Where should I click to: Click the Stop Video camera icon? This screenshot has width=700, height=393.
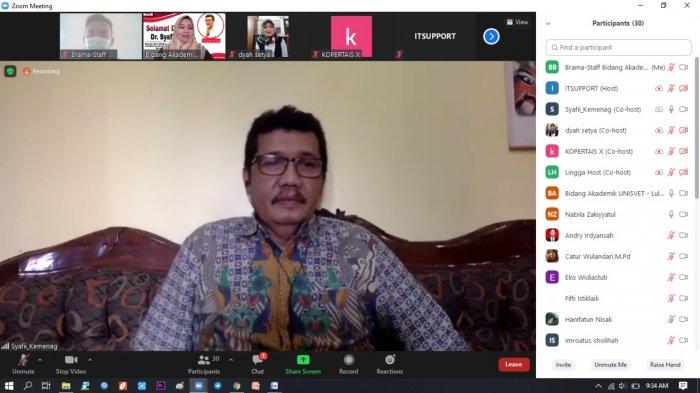click(71, 360)
